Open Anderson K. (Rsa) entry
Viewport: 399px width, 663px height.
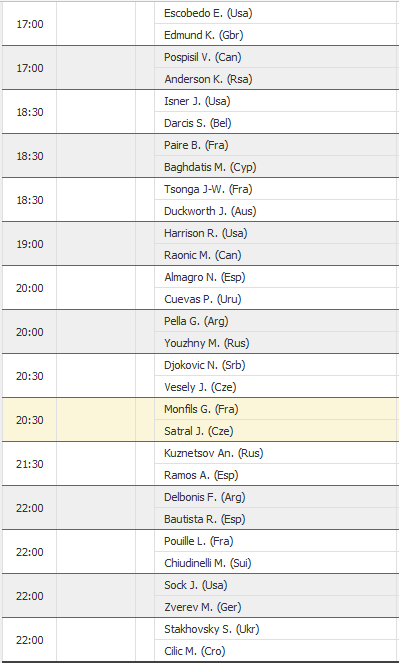pyautogui.click(x=208, y=79)
